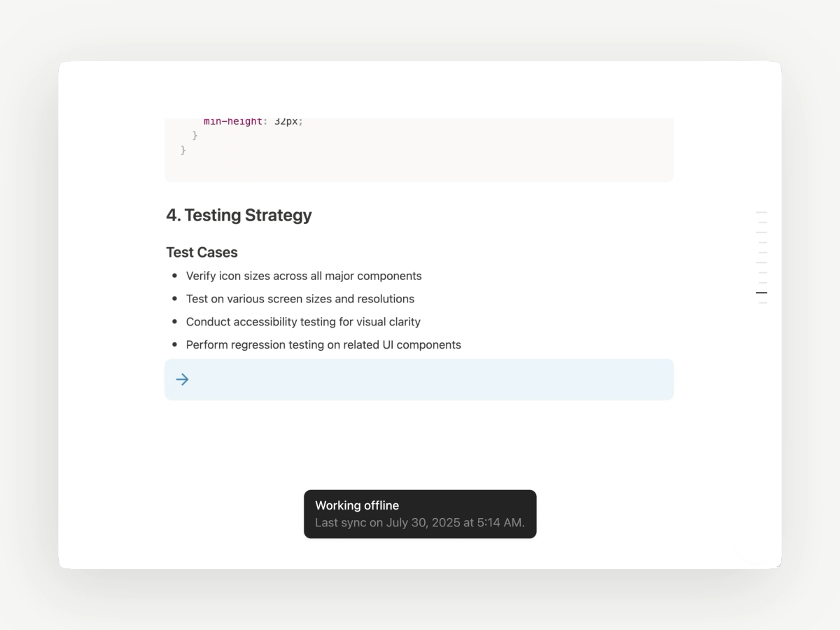Select the current section marker in the document outline
840x630 pixels.
click(762, 292)
